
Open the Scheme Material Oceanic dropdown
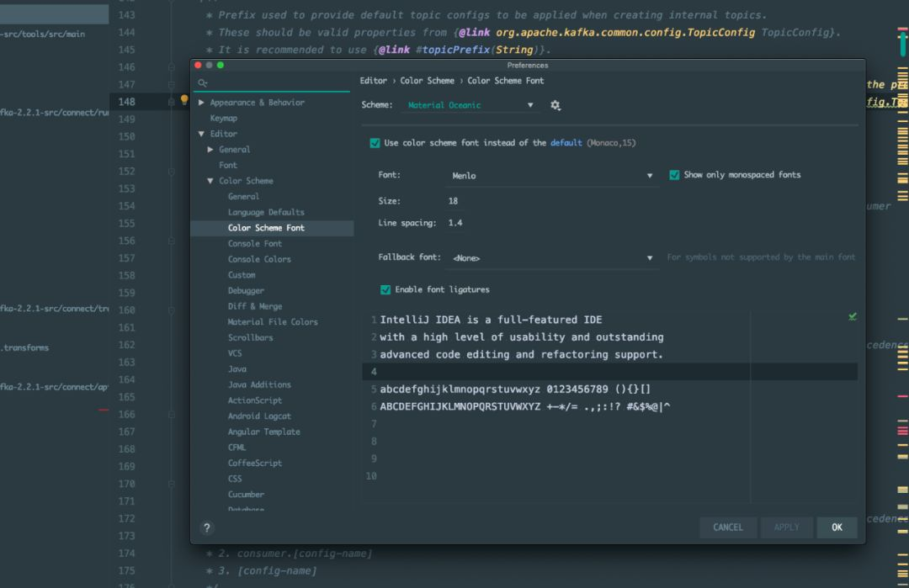(x=470, y=105)
